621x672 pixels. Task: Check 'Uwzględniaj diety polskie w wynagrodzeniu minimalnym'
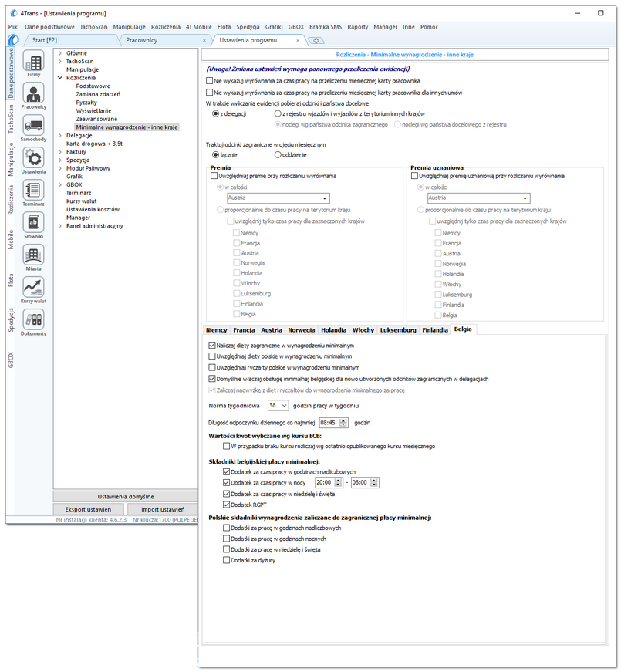pos(211,356)
